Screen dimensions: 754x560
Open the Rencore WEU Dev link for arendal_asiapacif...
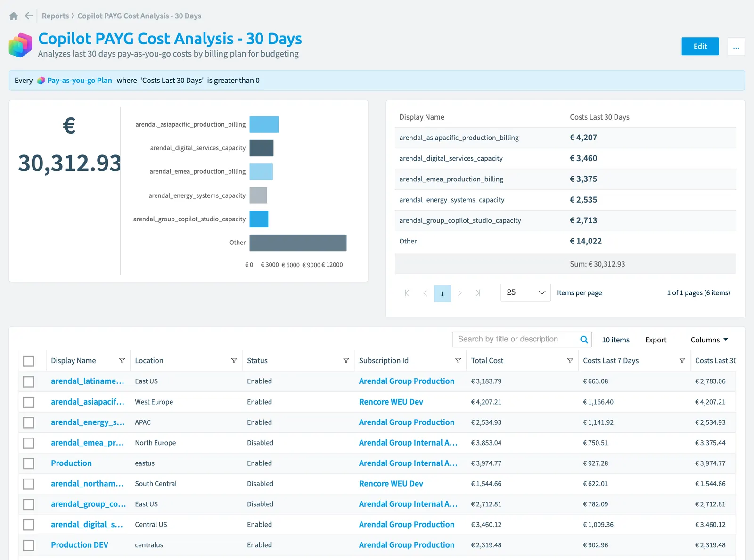point(391,402)
